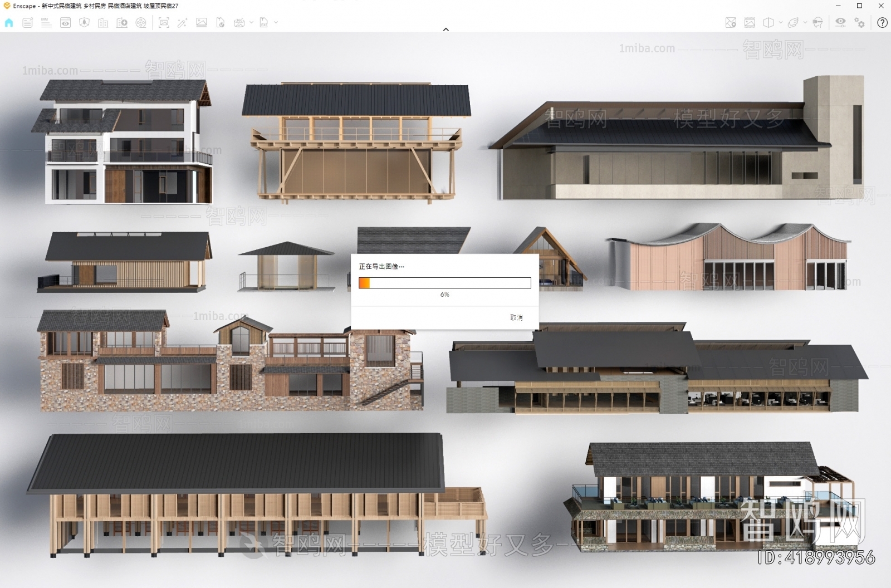Collapse the toolbar with the chevron
The width and height of the screenshot is (891, 588).
tap(445, 30)
